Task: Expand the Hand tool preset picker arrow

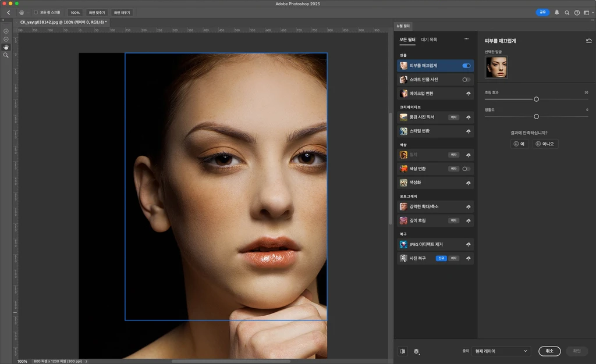Action: tap(27, 12)
